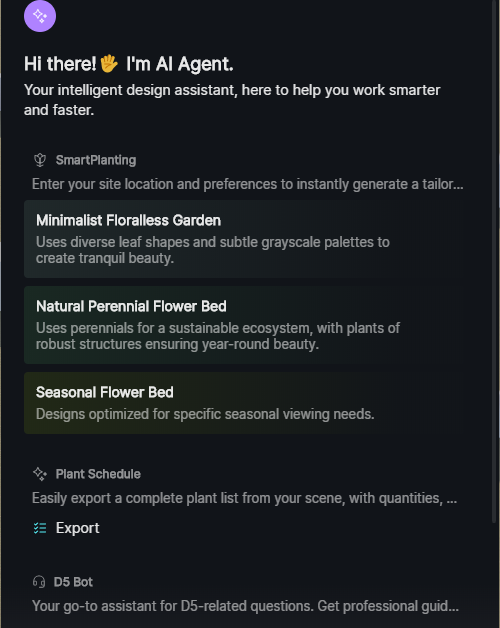
Task: Click the Plant Schedule sparkle icon
Action: 40,474
